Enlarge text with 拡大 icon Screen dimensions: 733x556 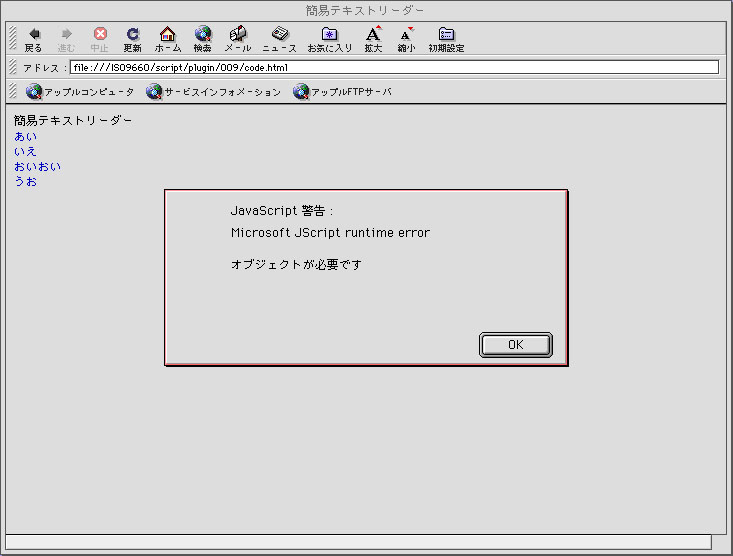373,39
